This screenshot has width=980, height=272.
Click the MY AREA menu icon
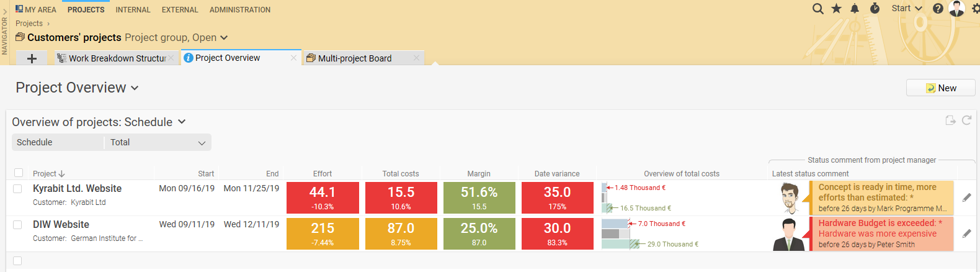coord(19,9)
